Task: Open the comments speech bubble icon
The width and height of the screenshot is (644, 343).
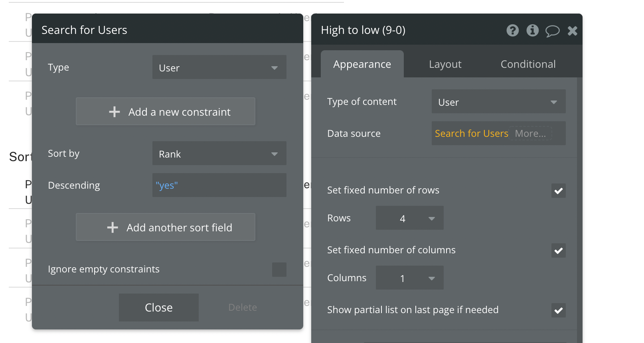Action: [x=553, y=31]
